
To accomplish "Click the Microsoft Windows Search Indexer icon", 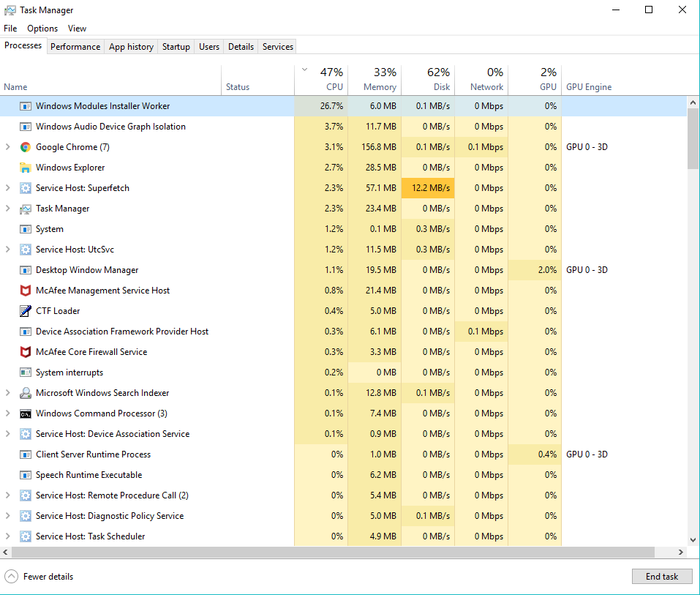I will tap(26, 393).
